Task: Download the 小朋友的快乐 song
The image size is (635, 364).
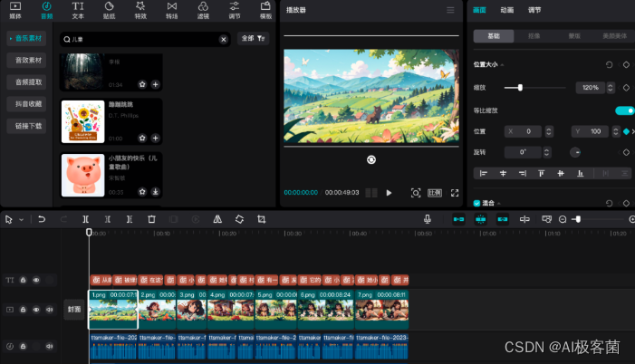Action: click(x=155, y=192)
